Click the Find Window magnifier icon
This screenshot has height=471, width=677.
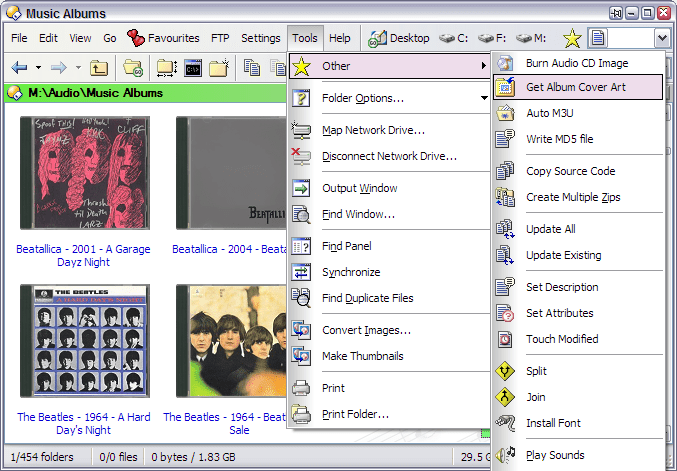coord(301,214)
